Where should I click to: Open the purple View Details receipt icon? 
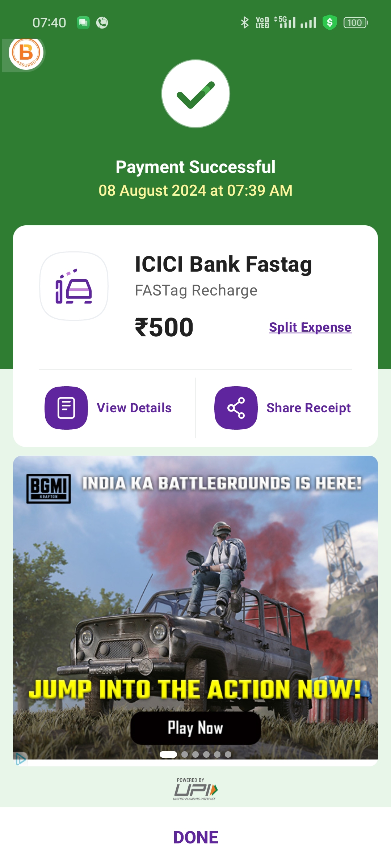coord(66,408)
